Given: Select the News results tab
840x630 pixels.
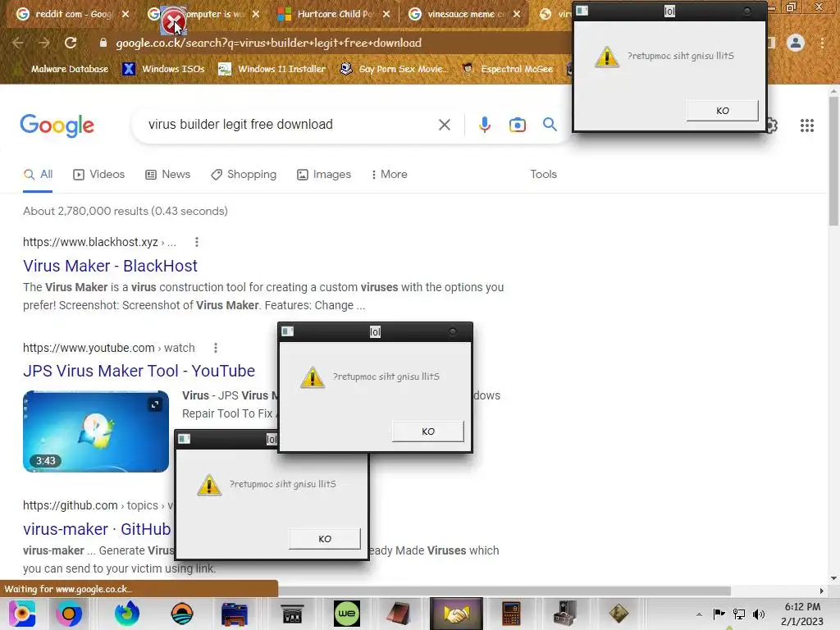Looking at the screenshot, I should coord(167,175).
